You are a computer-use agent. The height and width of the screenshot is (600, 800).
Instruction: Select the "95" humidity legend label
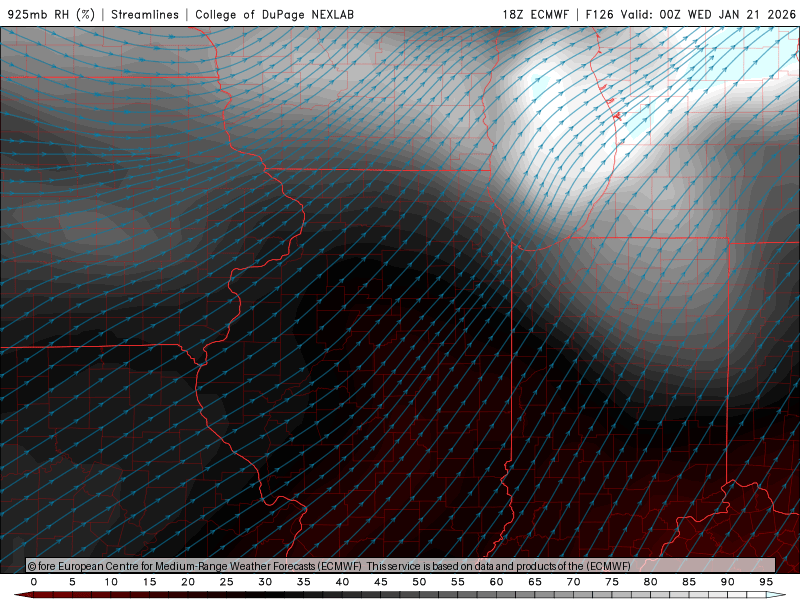click(x=766, y=582)
